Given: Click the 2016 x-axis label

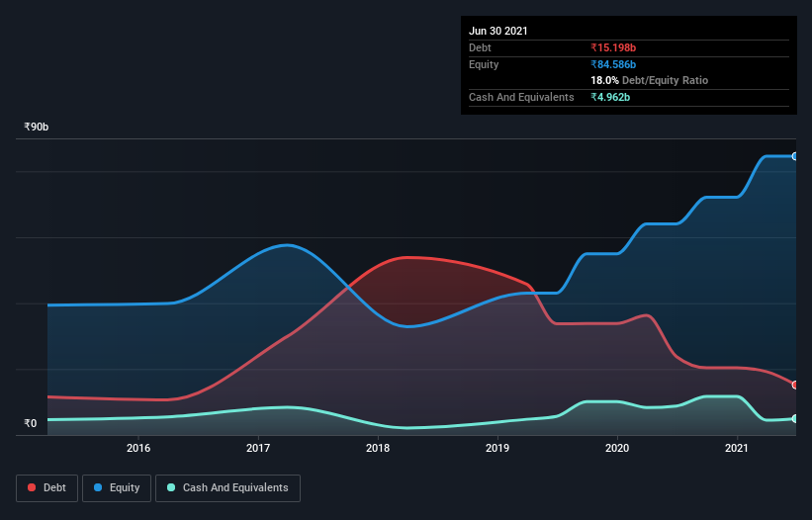Looking at the screenshot, I should 138,448.
